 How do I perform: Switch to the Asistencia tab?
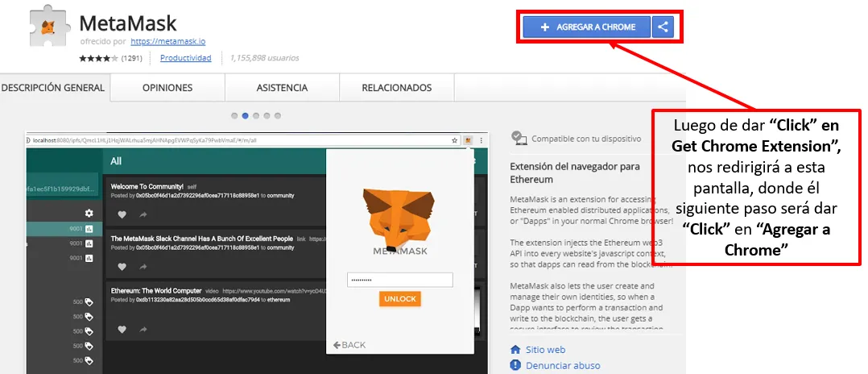point(282,88)
